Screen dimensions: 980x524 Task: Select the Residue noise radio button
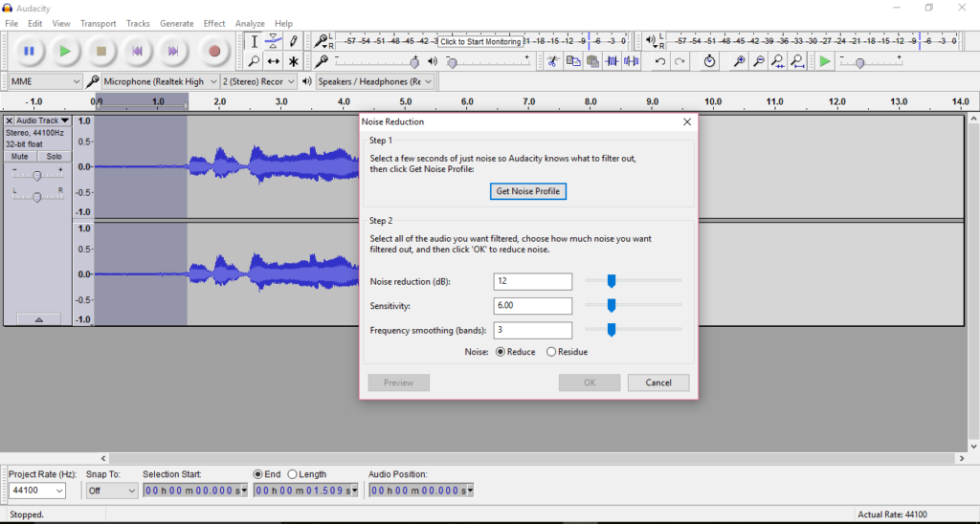pos(550,352)
